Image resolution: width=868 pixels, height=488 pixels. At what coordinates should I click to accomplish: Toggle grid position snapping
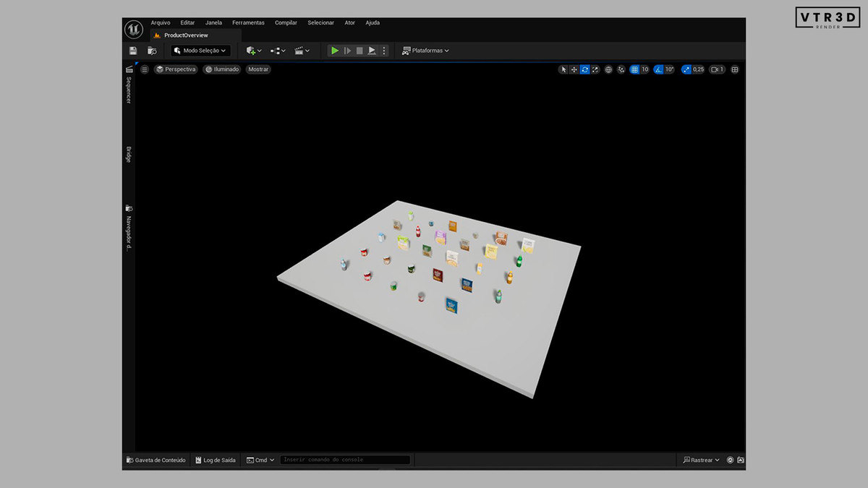(634, 69)
